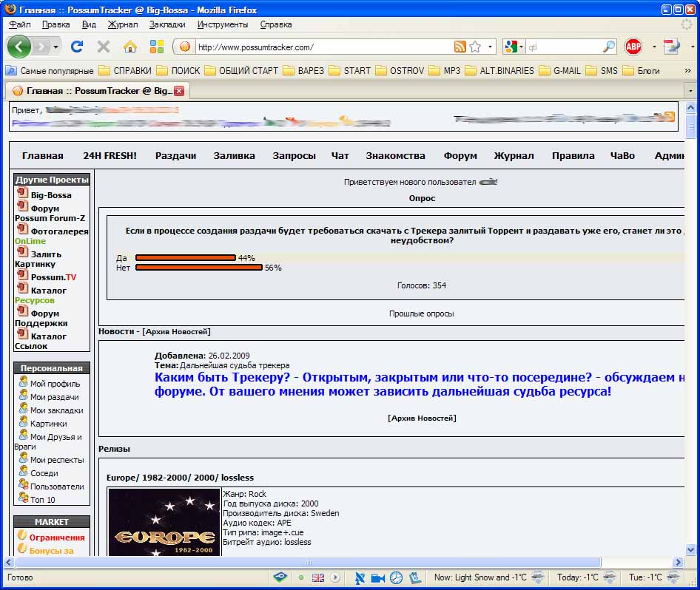The width and height of the screenshot is (700, 590).
Task: Open the СПРАВКИ bookmarks folder
Action: coord(126,70)
